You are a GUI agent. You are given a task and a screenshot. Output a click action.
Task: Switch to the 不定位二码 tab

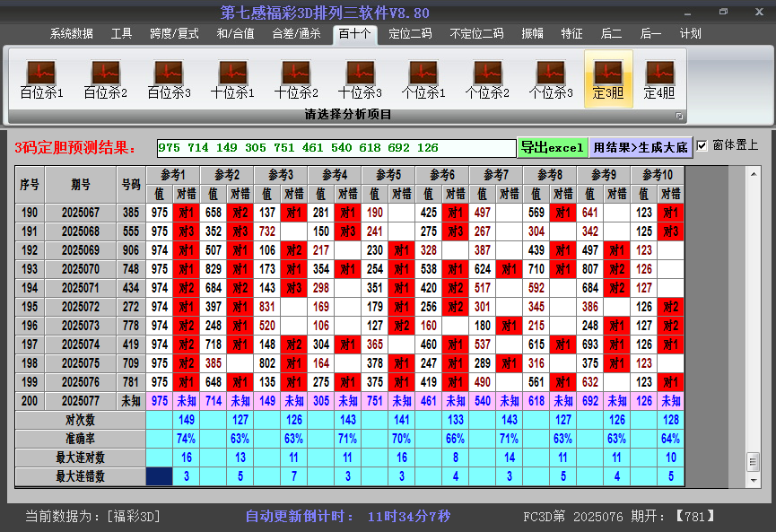coord(476,34)
